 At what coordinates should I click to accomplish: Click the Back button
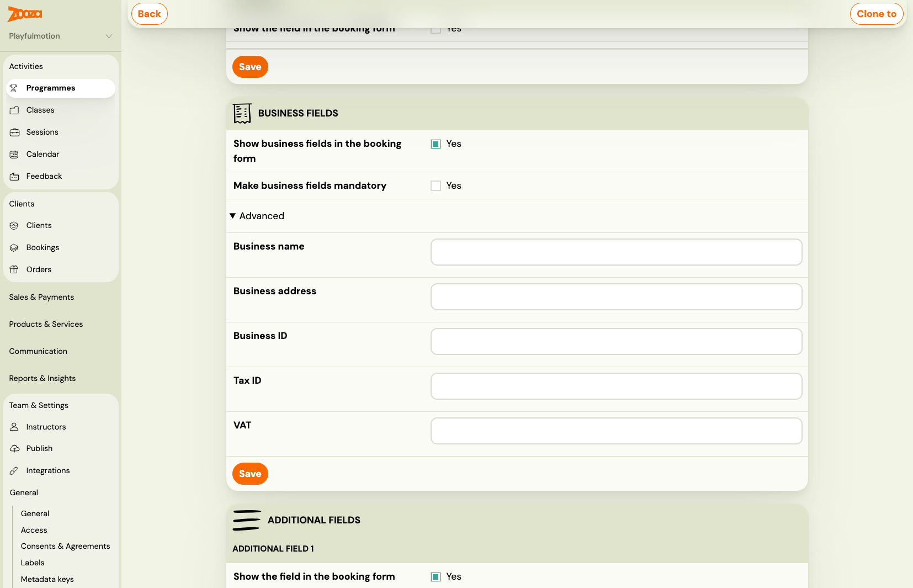[150, 14]
